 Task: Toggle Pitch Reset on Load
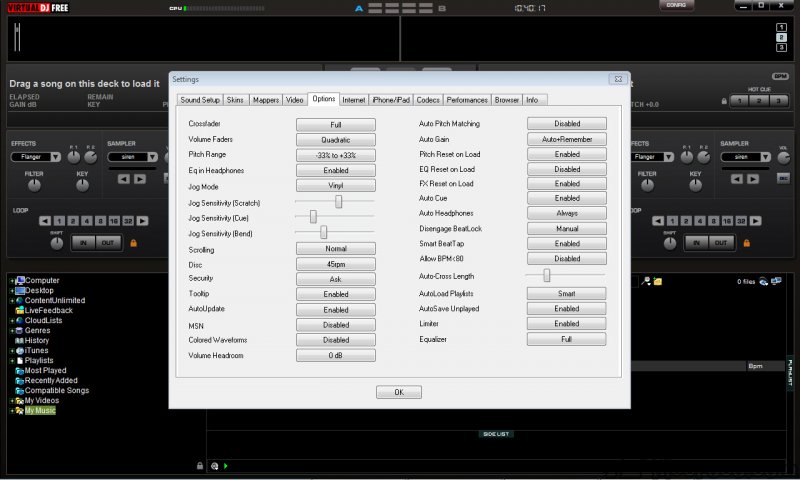click(x=567, y=154)
